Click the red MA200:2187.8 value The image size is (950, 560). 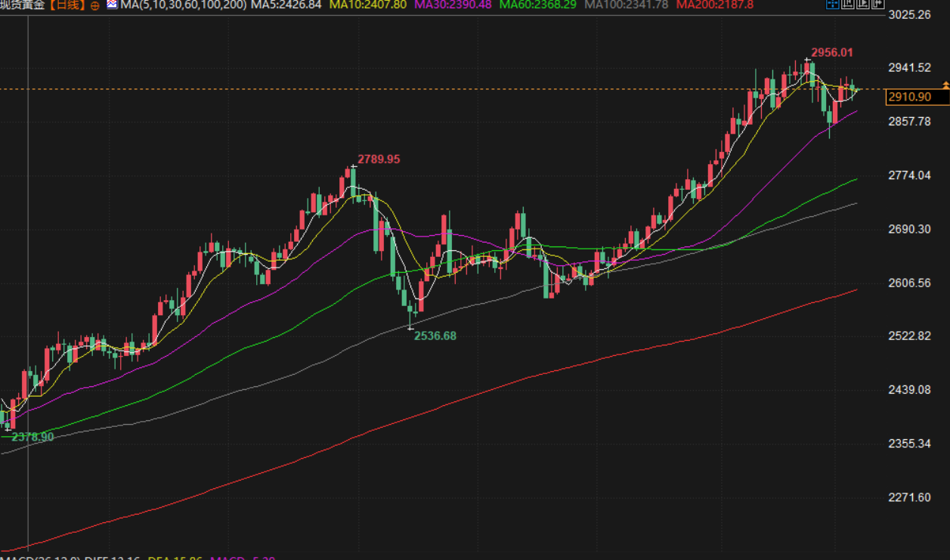tap(715, 5)
